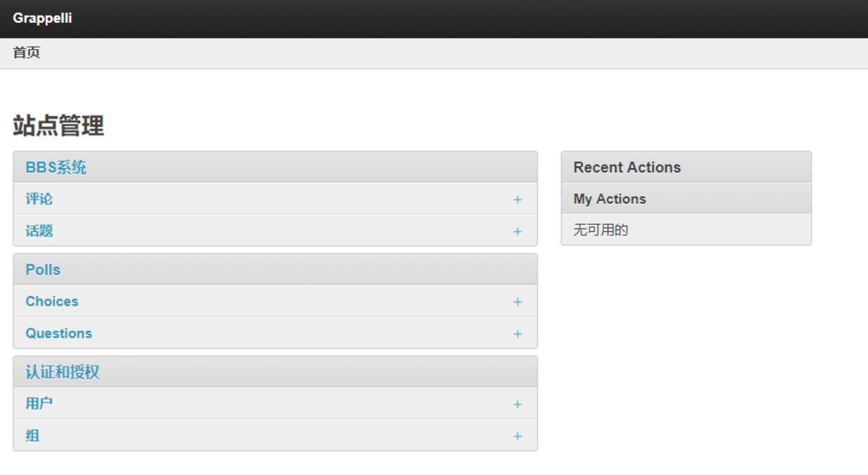Click the Recent Actions panel header
The height and width of the screenshot is (475, 868).
pos(627,167)
